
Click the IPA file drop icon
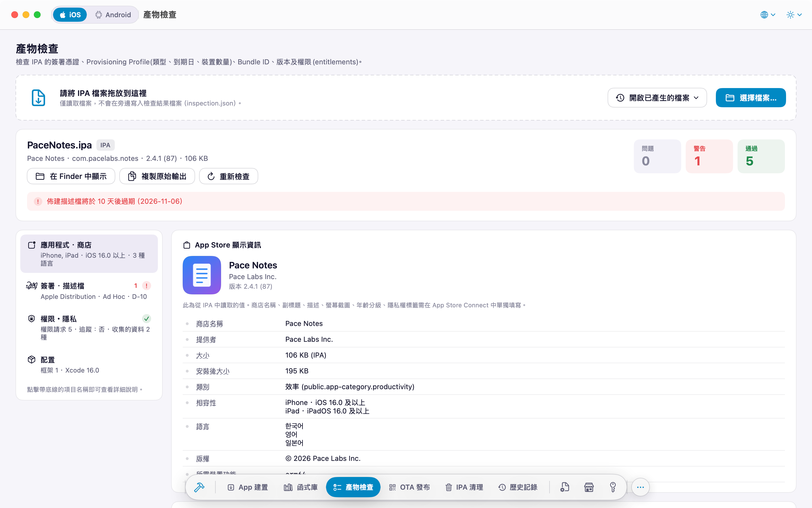(x=38, y=98)
